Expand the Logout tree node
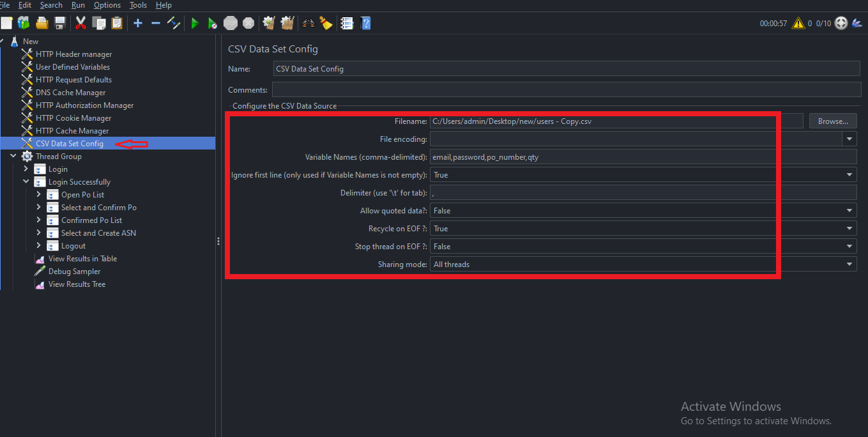The width and height of the screenshot is (868, 437). pyautogui.click(x=39, y=245)
